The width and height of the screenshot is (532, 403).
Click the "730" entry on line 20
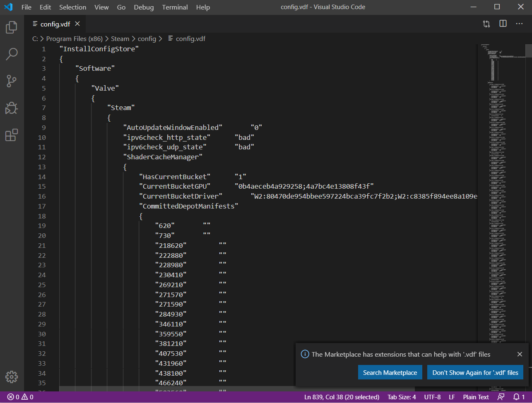point(165,235)
